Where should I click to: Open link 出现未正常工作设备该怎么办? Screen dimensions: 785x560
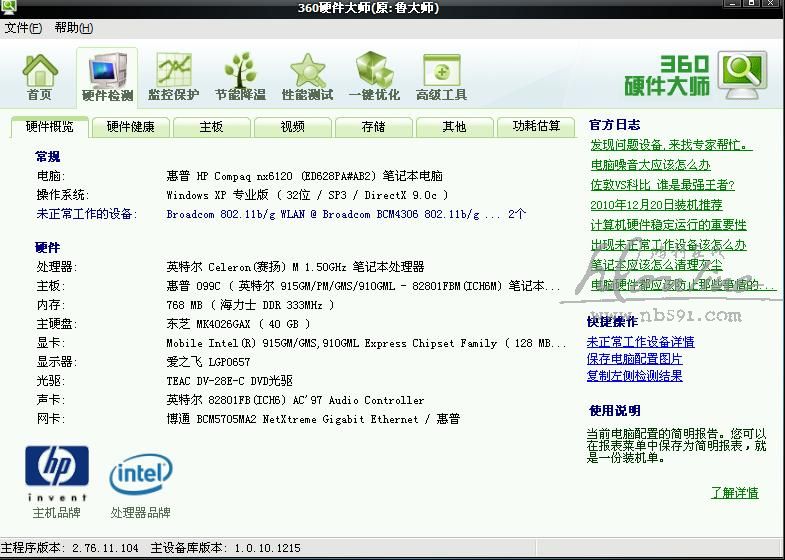pos(668,245)
